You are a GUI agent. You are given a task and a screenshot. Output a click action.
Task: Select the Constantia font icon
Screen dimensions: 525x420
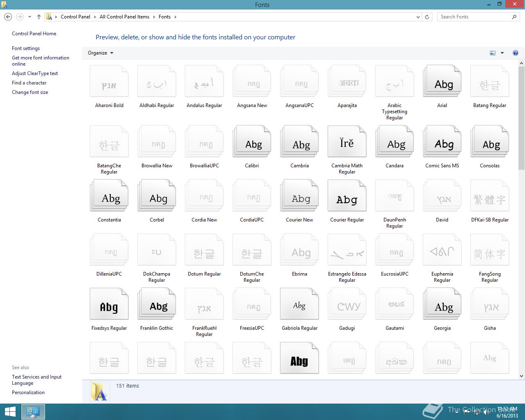[109, 196]
